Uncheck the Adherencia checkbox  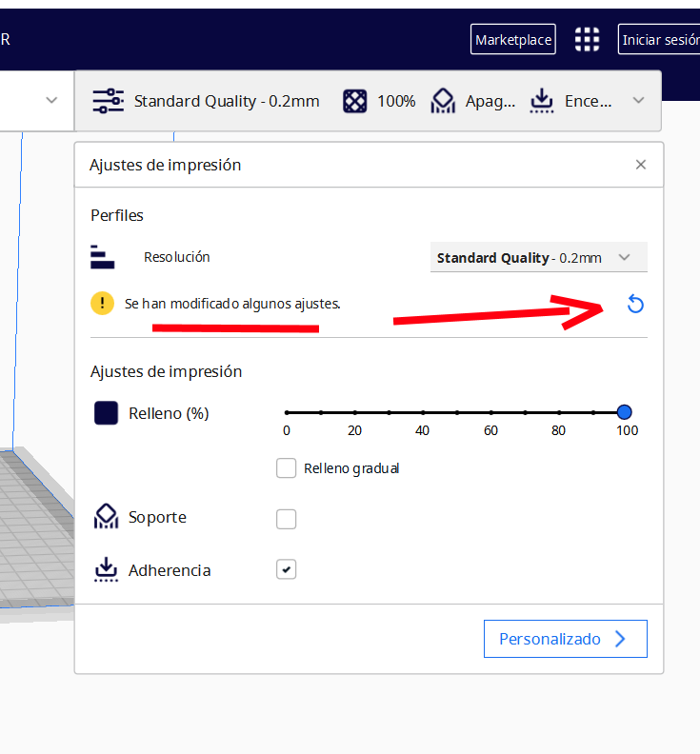point(287,570)
